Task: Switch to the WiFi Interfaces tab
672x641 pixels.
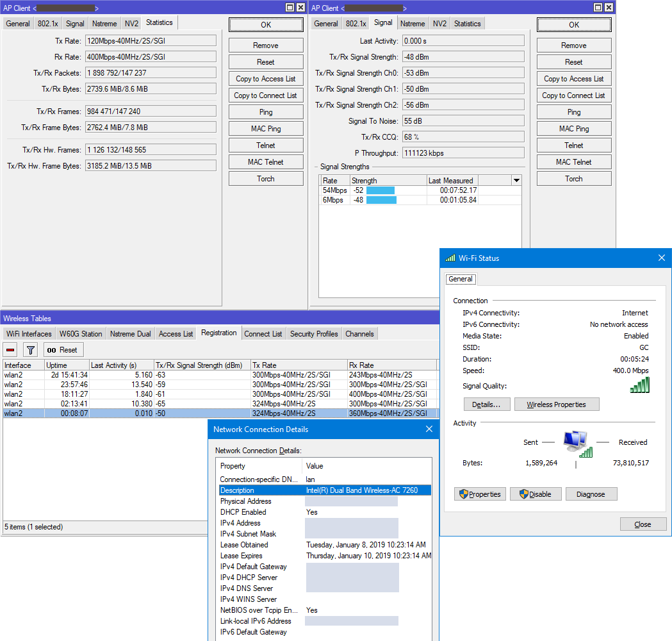Action: pyautogui.click(x=29, y=333)
